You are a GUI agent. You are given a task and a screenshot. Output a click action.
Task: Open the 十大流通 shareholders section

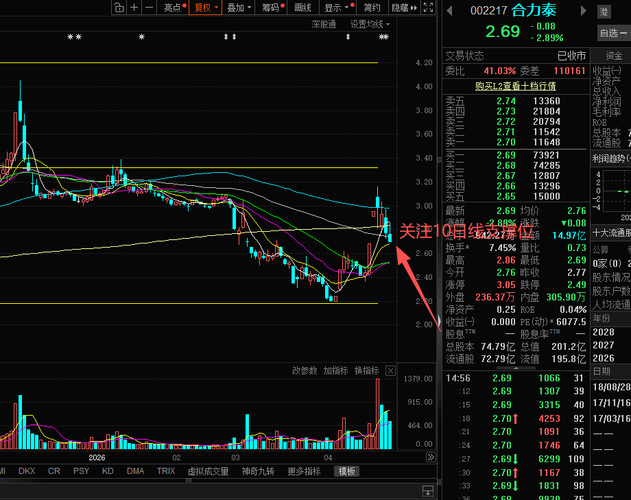point(612,233)
